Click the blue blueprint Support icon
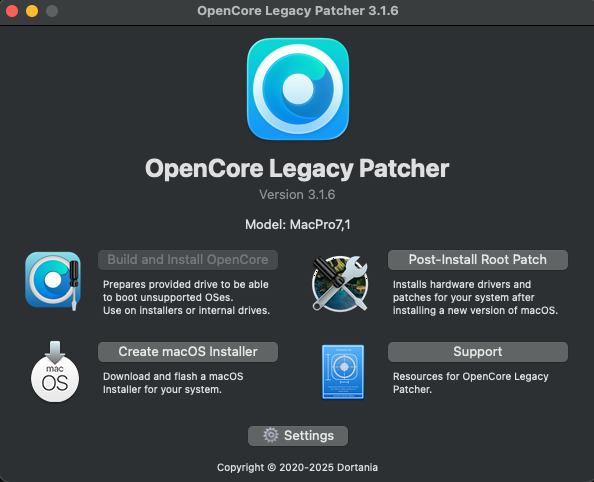Screen dimensions: 594x482 [x=343, y=372]
